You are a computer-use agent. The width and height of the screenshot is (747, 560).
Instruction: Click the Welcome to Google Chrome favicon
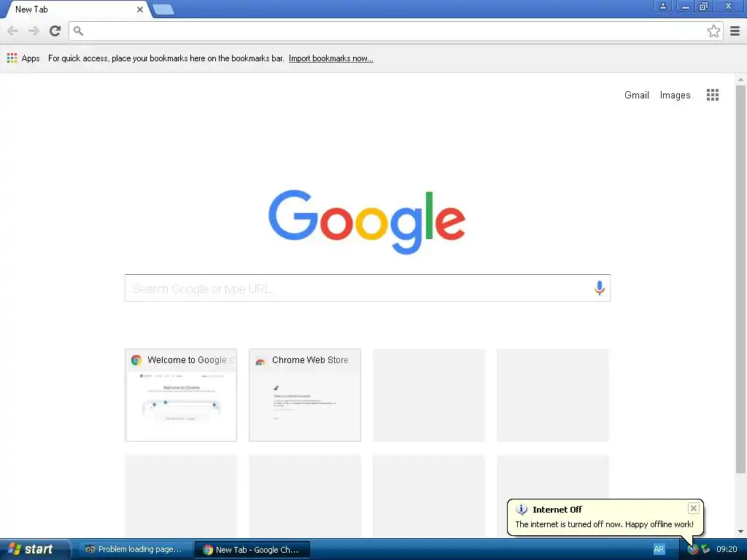click(x=136, y=360)
